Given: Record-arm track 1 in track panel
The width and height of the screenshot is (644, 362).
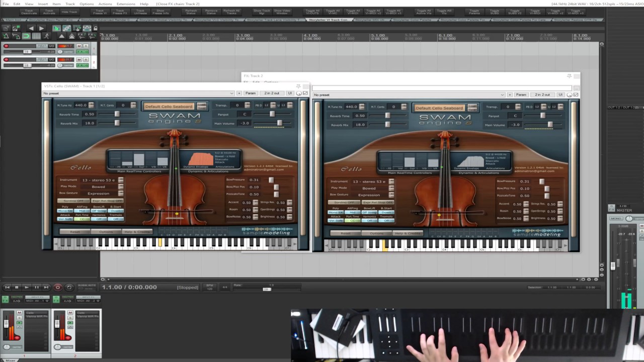Looking at the screenshot, I should 6,46.
